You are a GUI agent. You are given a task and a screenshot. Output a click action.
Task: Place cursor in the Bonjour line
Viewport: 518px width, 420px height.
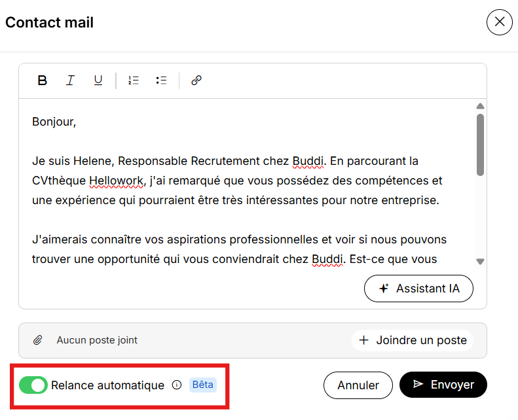click(54, 122)
